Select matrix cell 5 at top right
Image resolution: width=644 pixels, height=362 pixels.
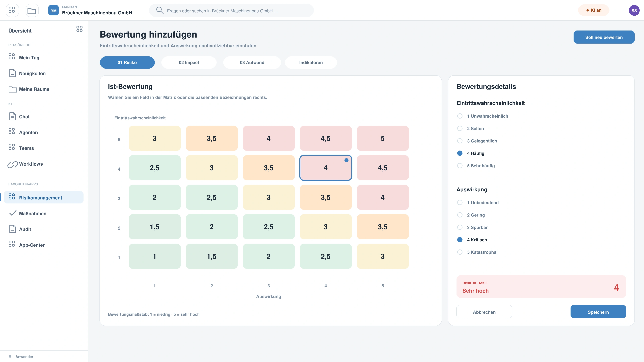[x=383, y=138]
